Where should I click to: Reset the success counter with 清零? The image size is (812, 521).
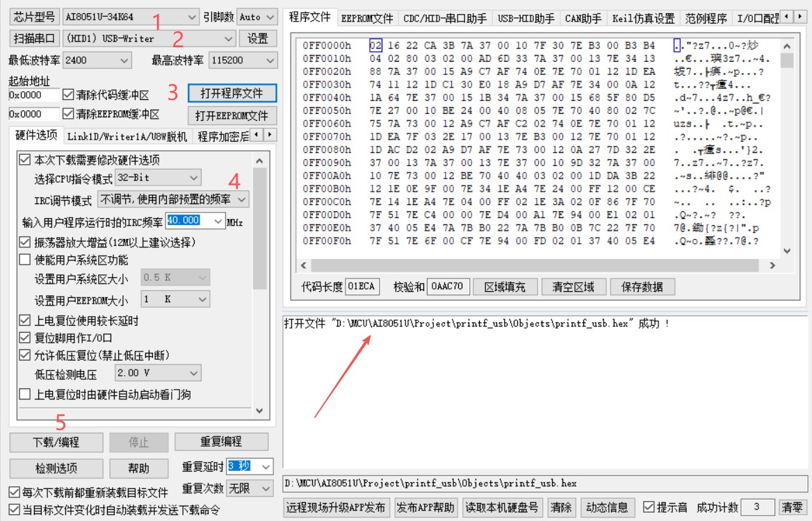point(790,507)
